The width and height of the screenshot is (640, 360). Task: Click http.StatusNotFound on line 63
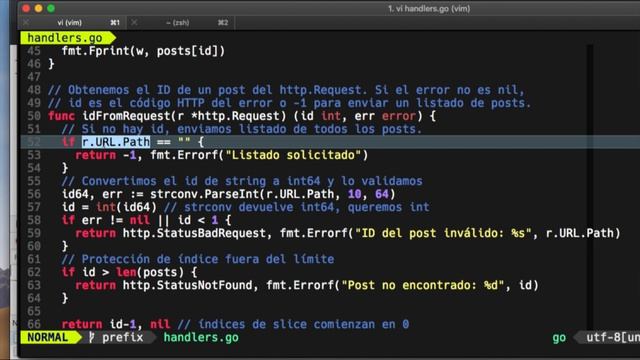pyautogui.click(x=187, y=285)
